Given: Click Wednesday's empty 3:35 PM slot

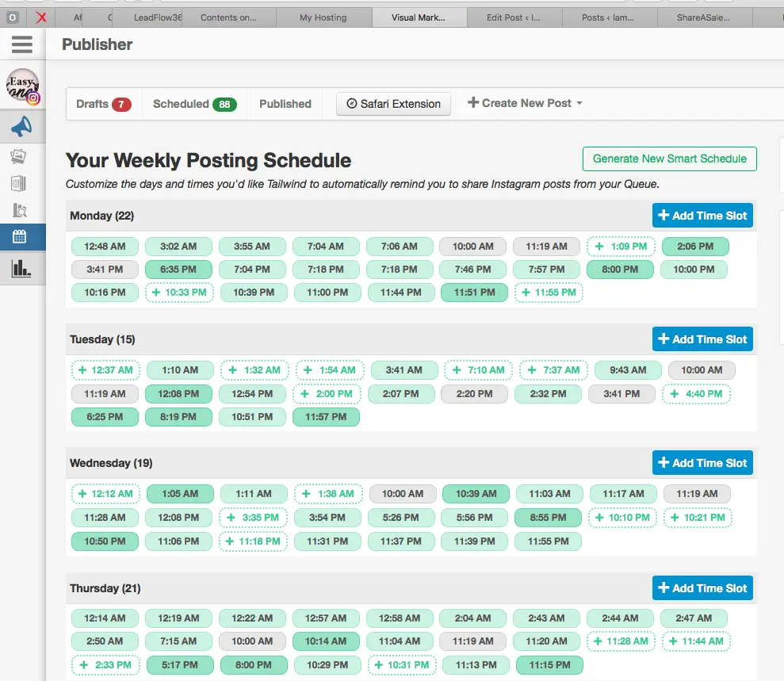Looking at the screenshot, I should [254, 518].
